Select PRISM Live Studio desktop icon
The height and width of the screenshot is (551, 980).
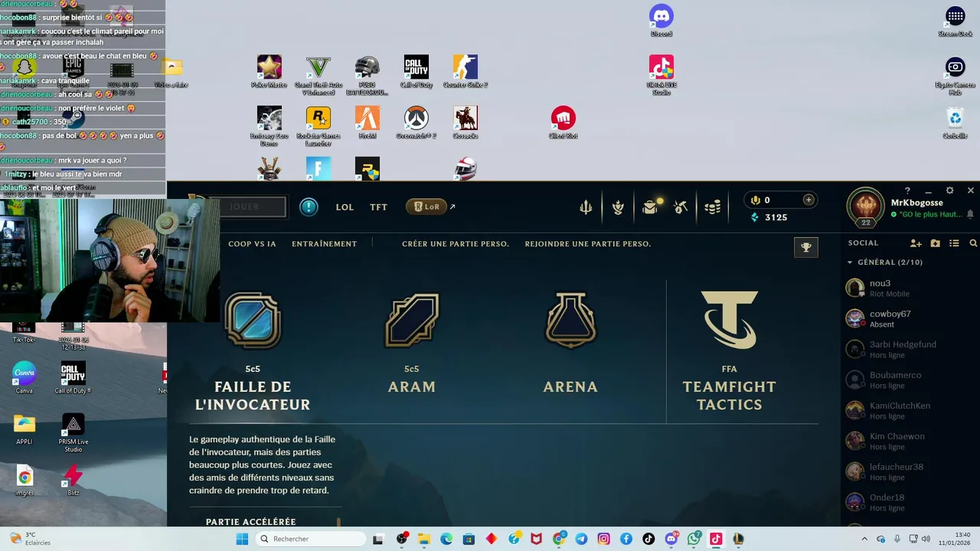[x=73, y=432]
